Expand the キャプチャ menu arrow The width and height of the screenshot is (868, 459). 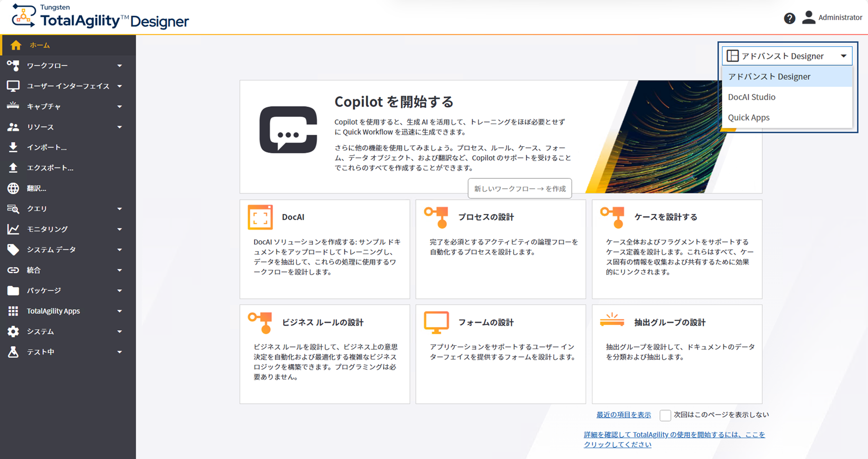pyautogui.click(x=120, y=107)
